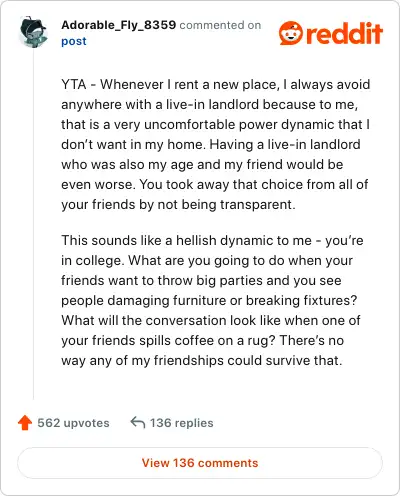
Task: Click the "commented on" label
Action: [x=220, y=25]
